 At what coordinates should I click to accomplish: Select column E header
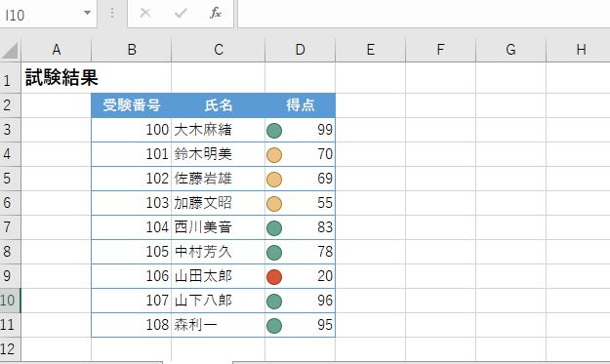click(370, 50)
